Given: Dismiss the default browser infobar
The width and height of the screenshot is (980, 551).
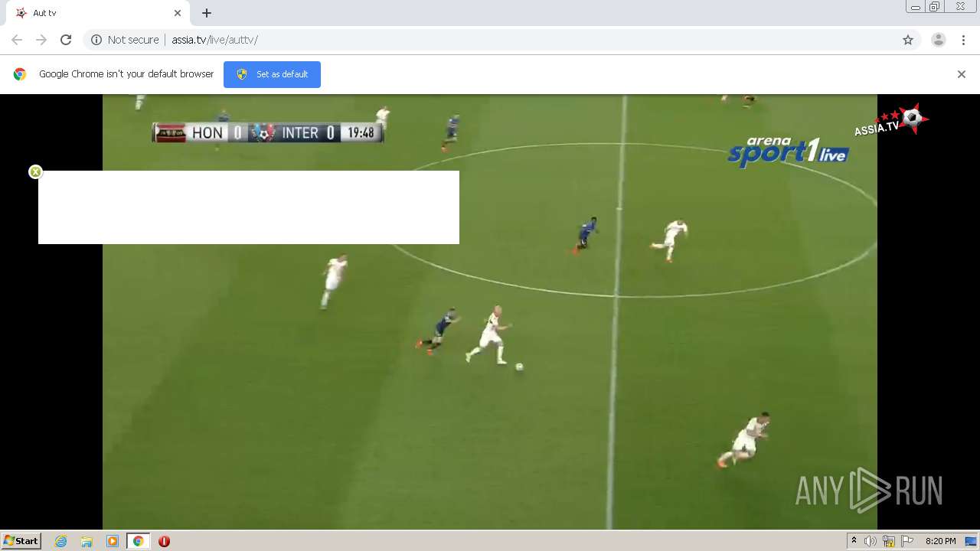Looking at the screenshot, I should [962, 74].
